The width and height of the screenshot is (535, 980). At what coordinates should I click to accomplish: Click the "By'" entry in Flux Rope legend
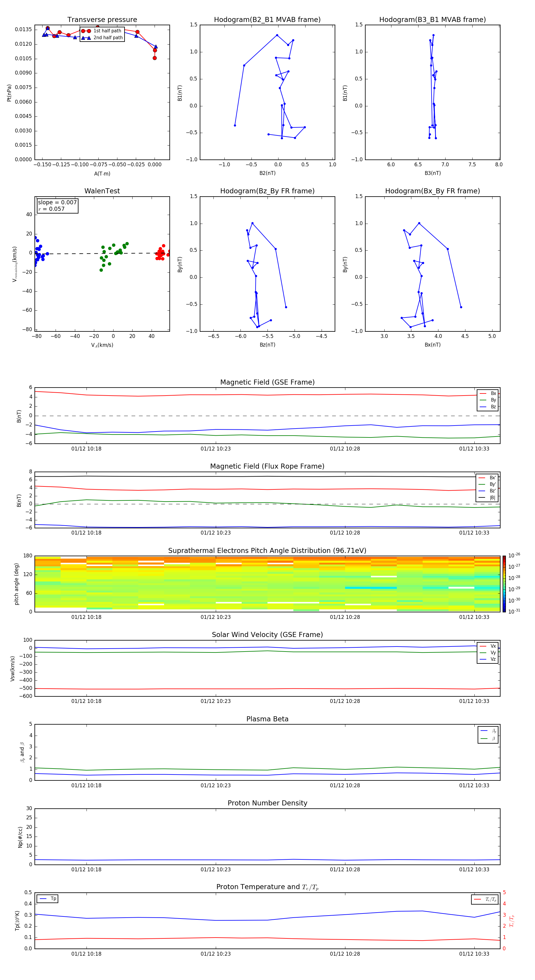coord(487,484)
